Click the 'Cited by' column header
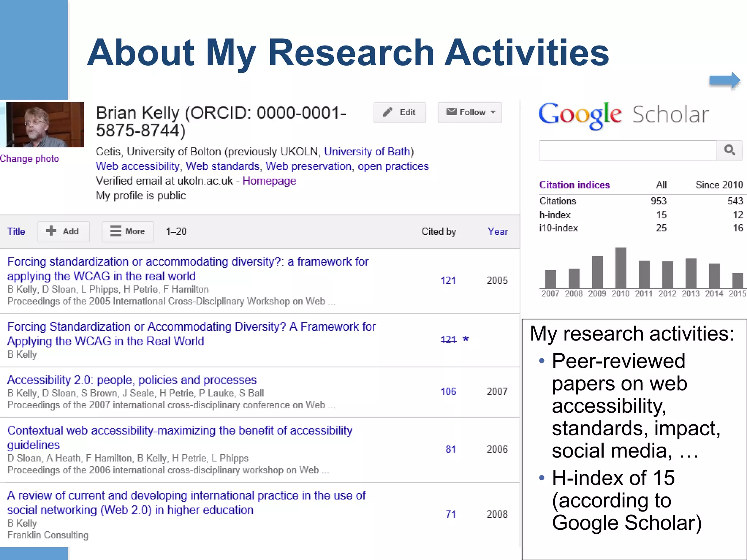This screenshot has height=560, width=747. 439,232
